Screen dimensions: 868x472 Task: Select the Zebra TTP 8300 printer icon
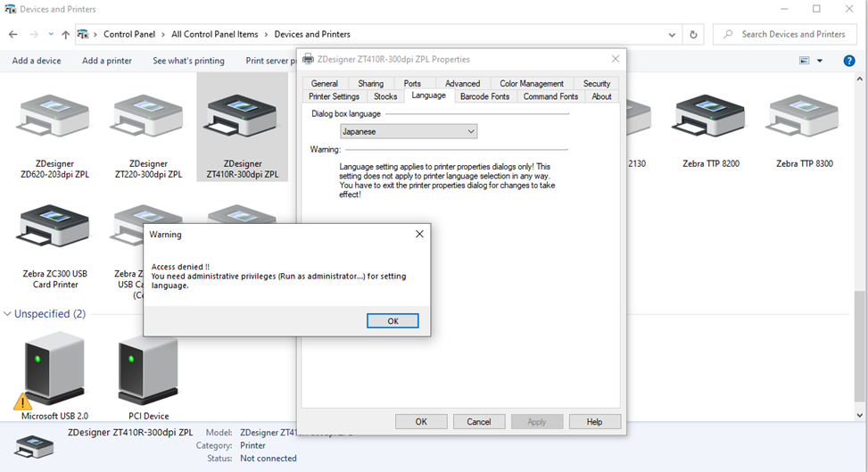coord(805,116)
